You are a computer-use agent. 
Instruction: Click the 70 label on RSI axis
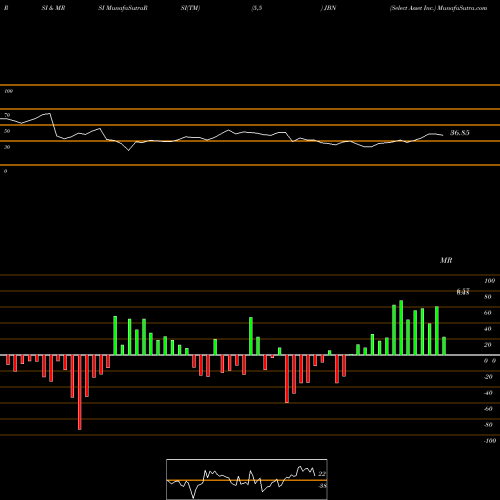pyautogui.click(x=7, y=115)
